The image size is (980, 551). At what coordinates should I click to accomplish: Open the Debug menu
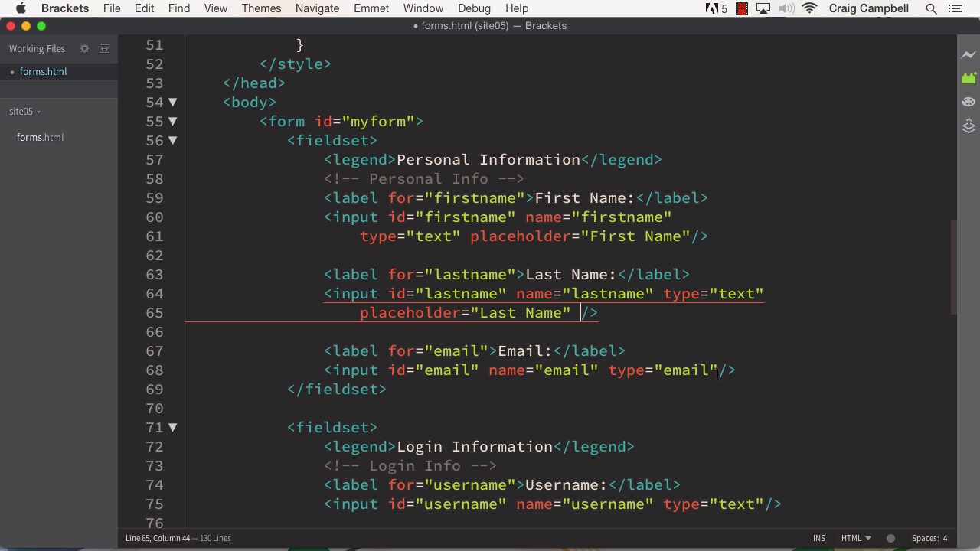click(x=474, y=8)
